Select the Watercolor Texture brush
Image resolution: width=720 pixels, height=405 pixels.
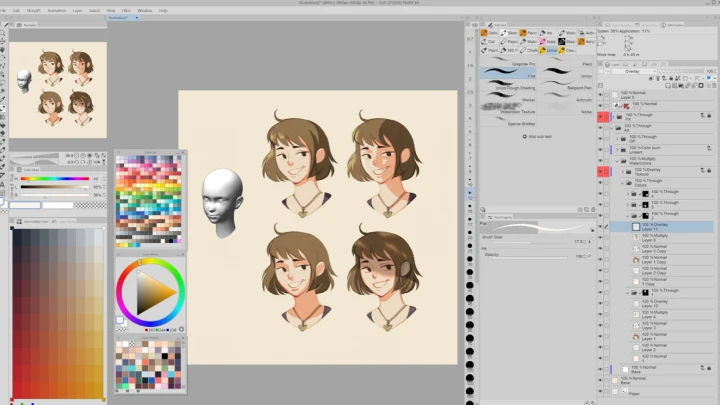click(x=508, y=109)
